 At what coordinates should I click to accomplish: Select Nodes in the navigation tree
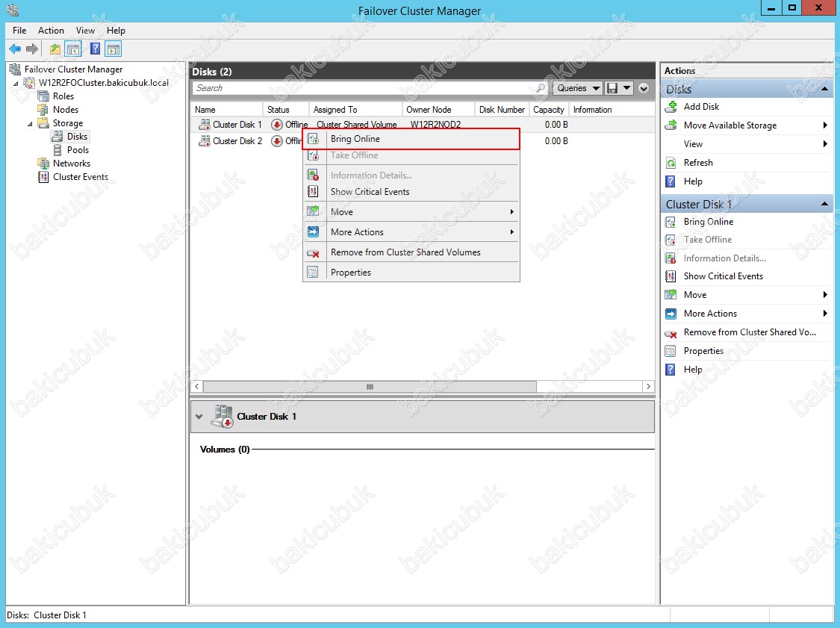66,110
